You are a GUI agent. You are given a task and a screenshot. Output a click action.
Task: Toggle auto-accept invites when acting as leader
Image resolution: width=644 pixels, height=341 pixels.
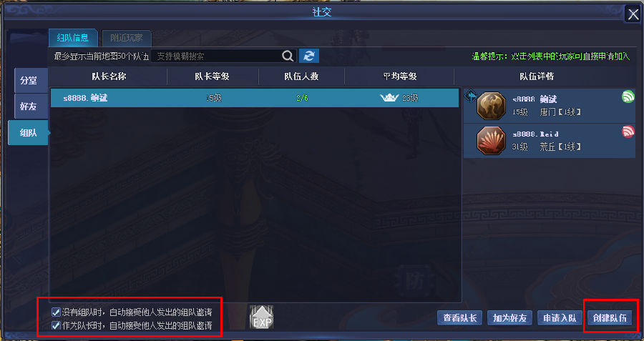click(56, 325)
